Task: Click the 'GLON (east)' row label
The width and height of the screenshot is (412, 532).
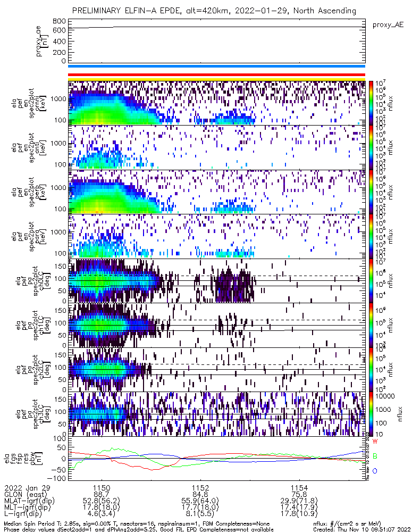Action: pyautogui.click(x=27, y=494)
